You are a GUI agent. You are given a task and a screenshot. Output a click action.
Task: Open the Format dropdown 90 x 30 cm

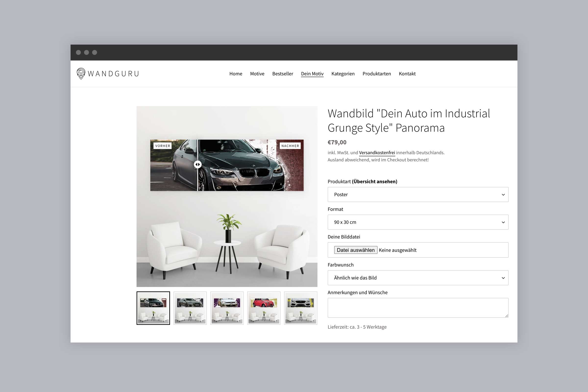pyautogui.click(x=418, y=222)
